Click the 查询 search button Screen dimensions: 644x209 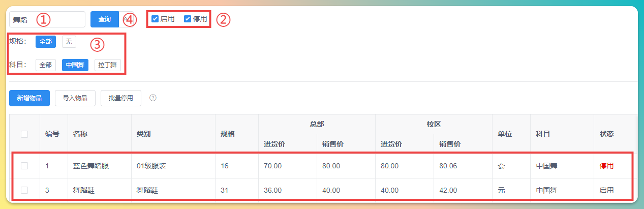pyautogui.click(x=105, y=19)
